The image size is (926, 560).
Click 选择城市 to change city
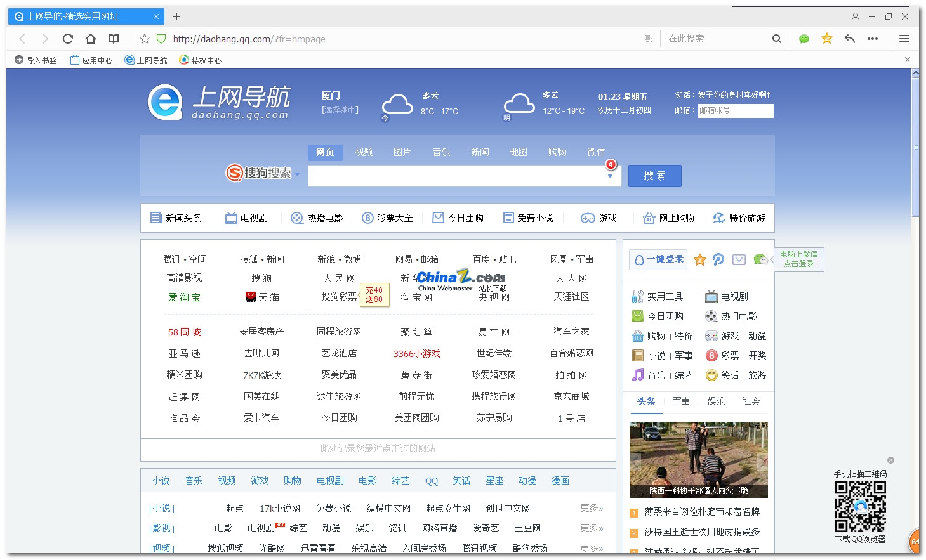(340, 110)
